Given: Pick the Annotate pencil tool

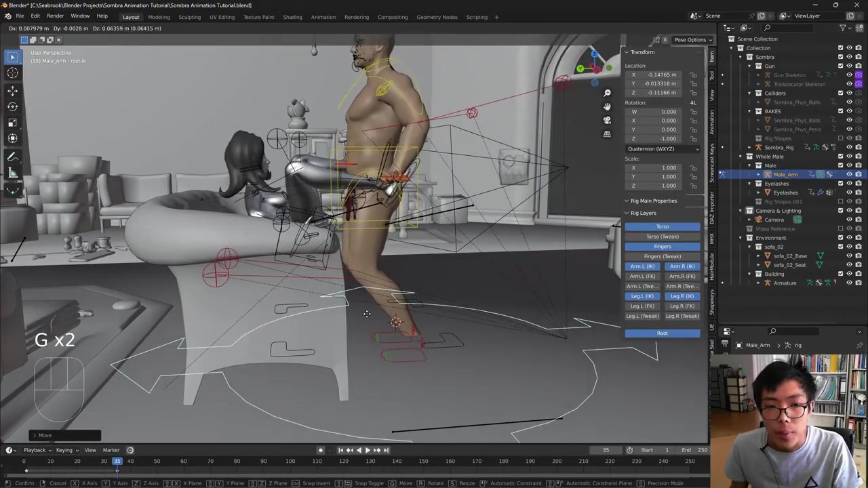Looking at the screenshot, I should point(12,157).
